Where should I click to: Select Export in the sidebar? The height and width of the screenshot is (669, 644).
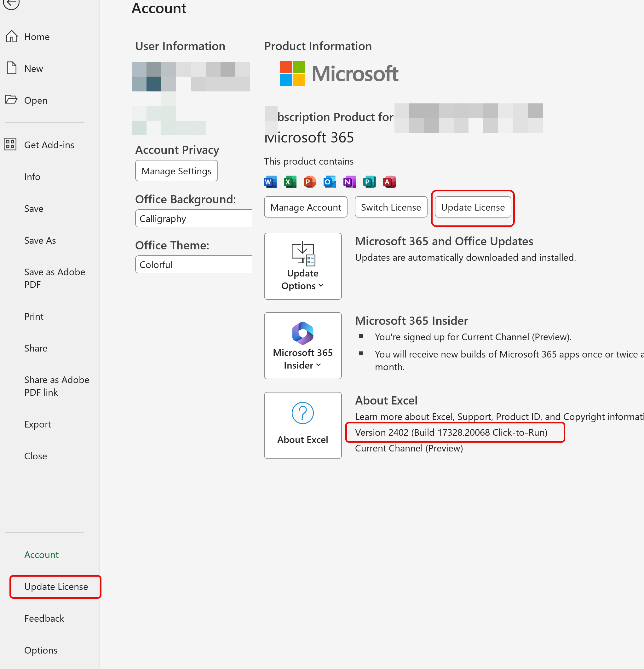coord(37,424)
